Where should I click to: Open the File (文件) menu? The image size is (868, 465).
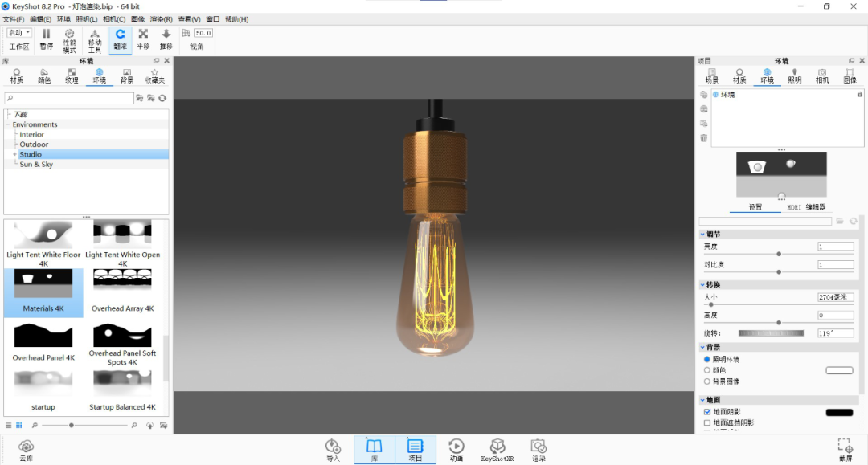(13, 19)
